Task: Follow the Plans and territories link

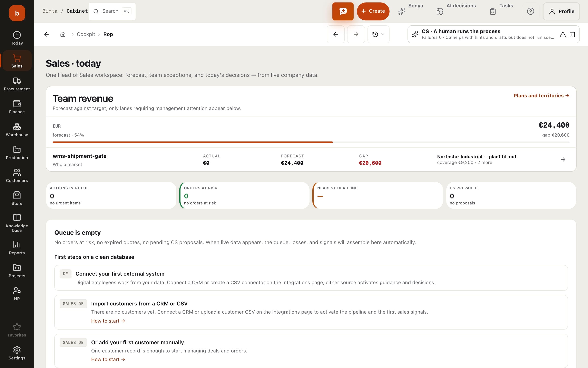Action: [x=541, y=96]
